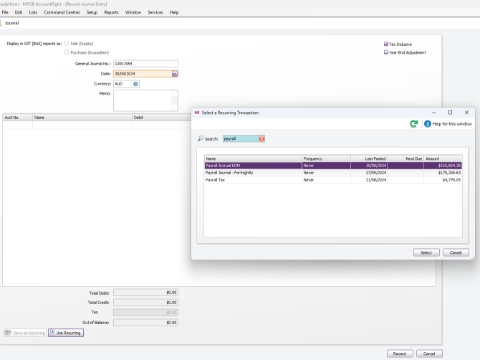Viewport: 480px width, 360px height.
Task: Click the Out of Balance value field
Action: pyautogui.click(x=146, y=322)
